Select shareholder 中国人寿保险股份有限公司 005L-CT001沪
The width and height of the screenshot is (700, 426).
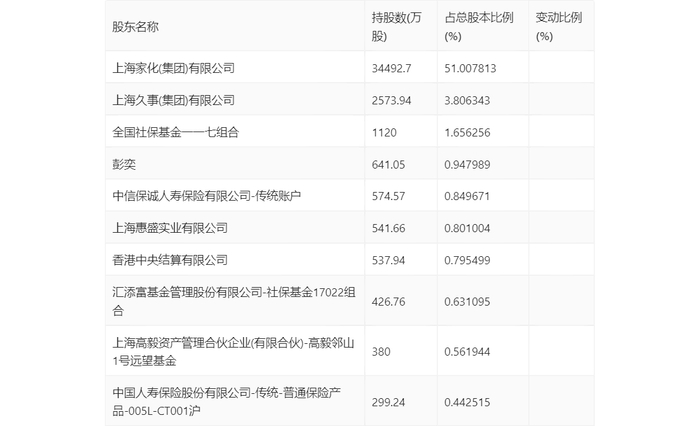tap(227, 402)
